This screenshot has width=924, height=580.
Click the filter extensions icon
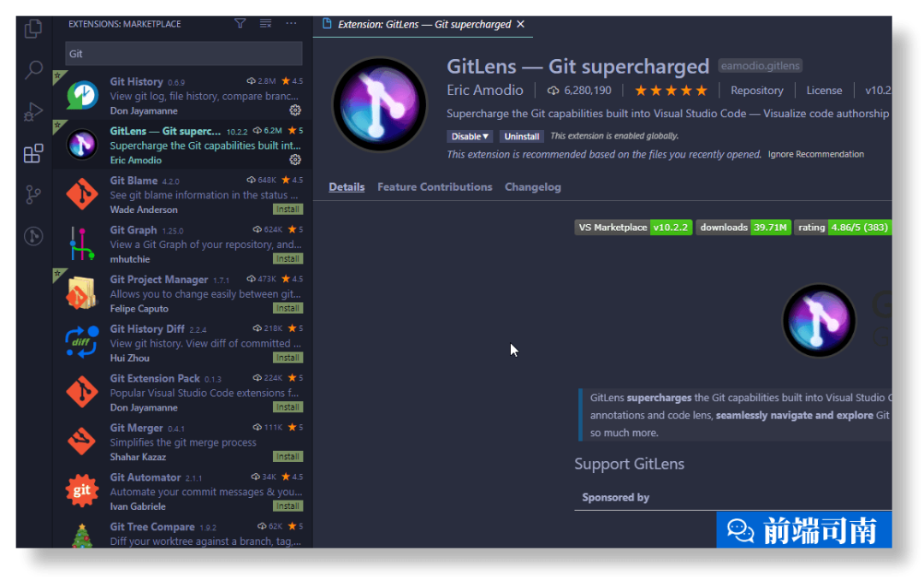coord(240,24)
